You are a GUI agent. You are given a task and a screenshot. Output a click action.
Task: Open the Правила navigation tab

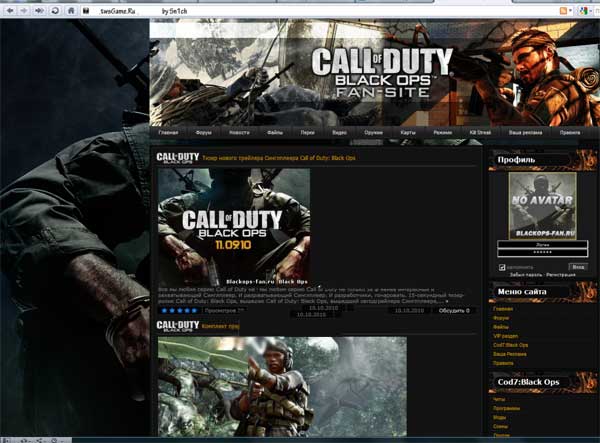coord(570,132)
